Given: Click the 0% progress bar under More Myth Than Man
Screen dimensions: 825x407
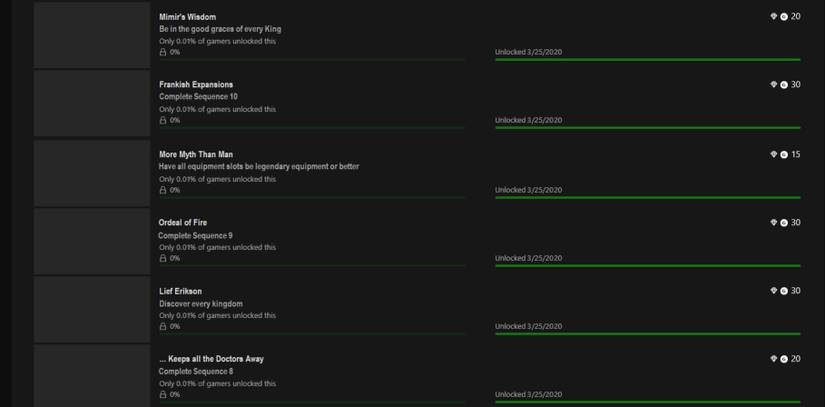Looking at the screenshot, I should [311, 197].
